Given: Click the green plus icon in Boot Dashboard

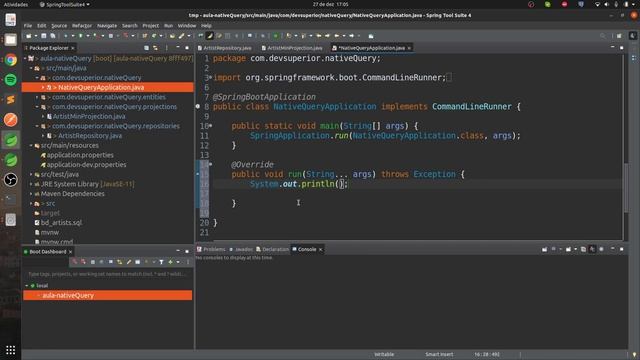Looking at the screenshot, I should 171,262.
